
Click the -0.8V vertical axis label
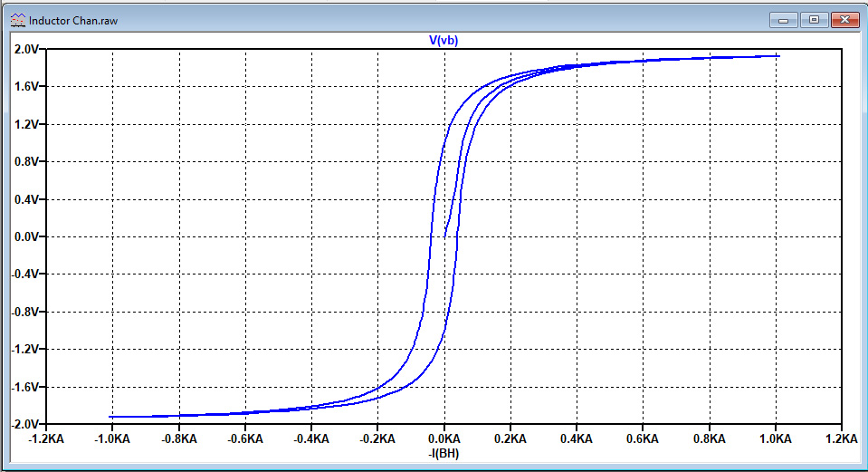point(25,312)
